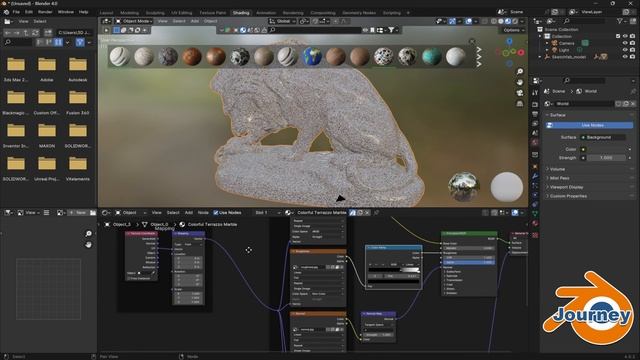
Task: Click the outliner filter funnel icon
Action: [620, 21]
